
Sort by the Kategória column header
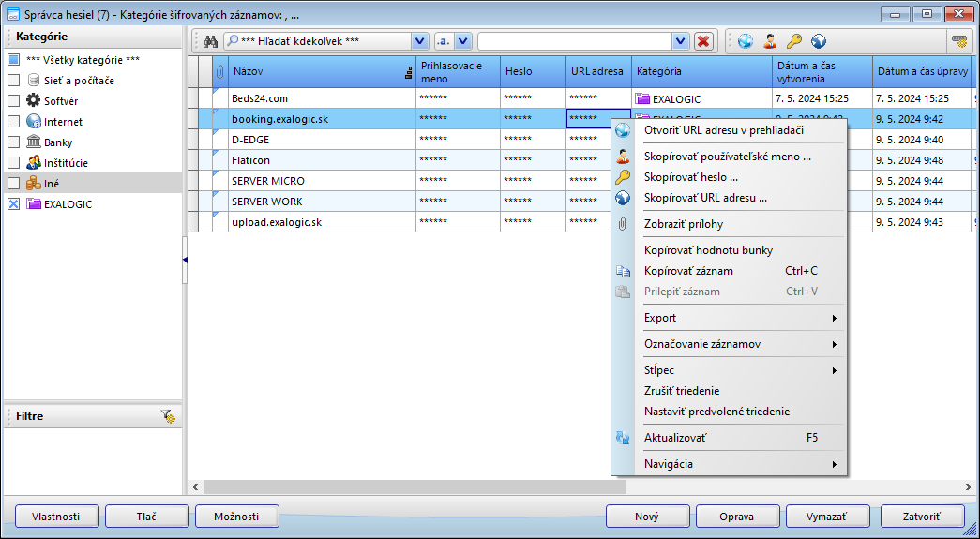point(701,72)
